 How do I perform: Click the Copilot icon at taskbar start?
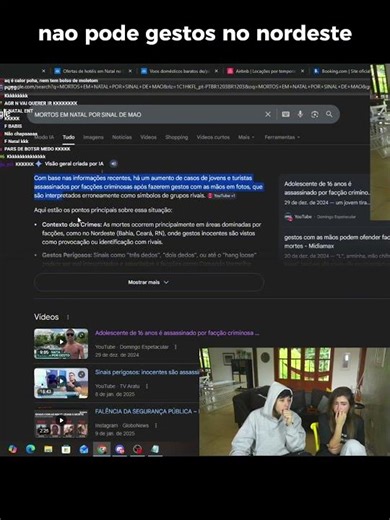[x=13, y=449]
